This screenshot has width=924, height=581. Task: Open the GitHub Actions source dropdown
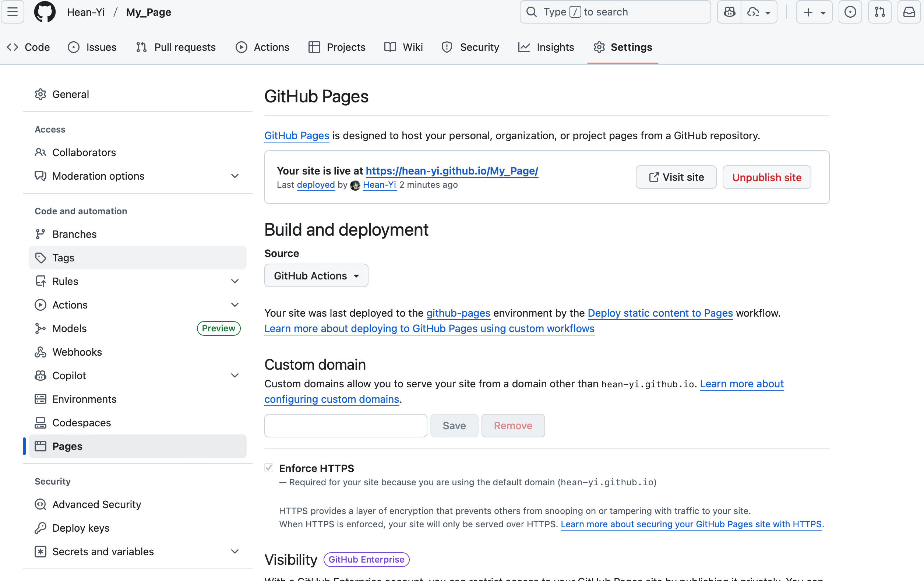(x=316, y=275)
